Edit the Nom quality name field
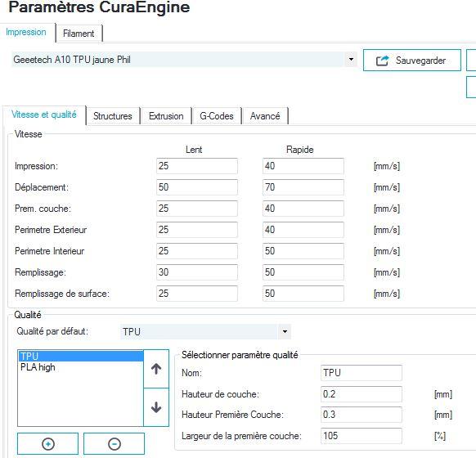476x458 pixels. point(361,373)
